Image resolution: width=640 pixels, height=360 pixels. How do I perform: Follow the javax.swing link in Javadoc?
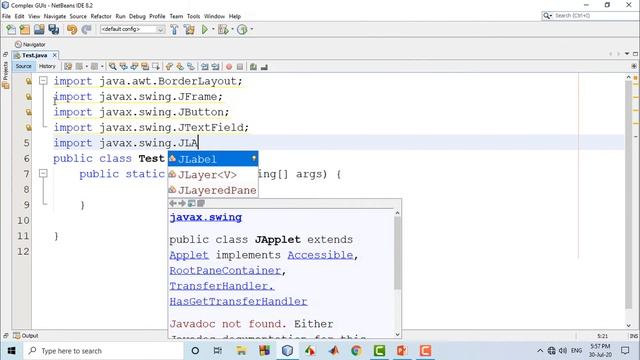pyautogui.click(x=206, y=217)
